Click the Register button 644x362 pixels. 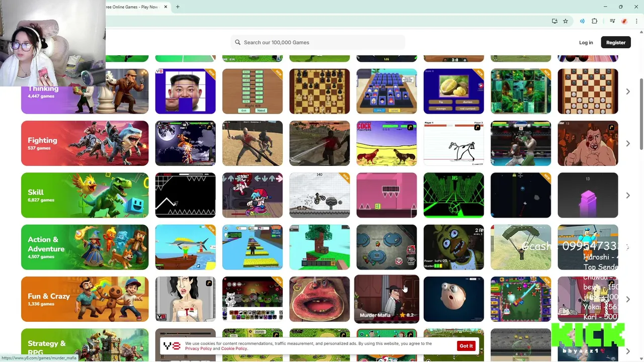click(615, 43)
